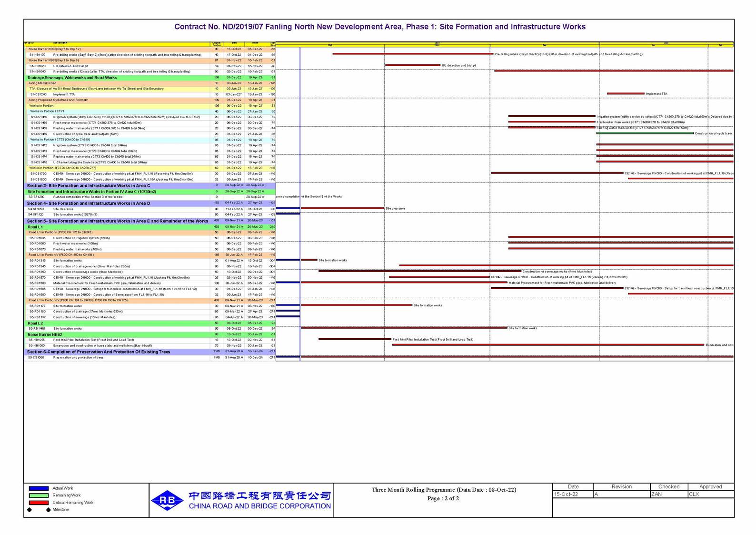Select the green 'Road L2' group row

click(x=149, y=323)
